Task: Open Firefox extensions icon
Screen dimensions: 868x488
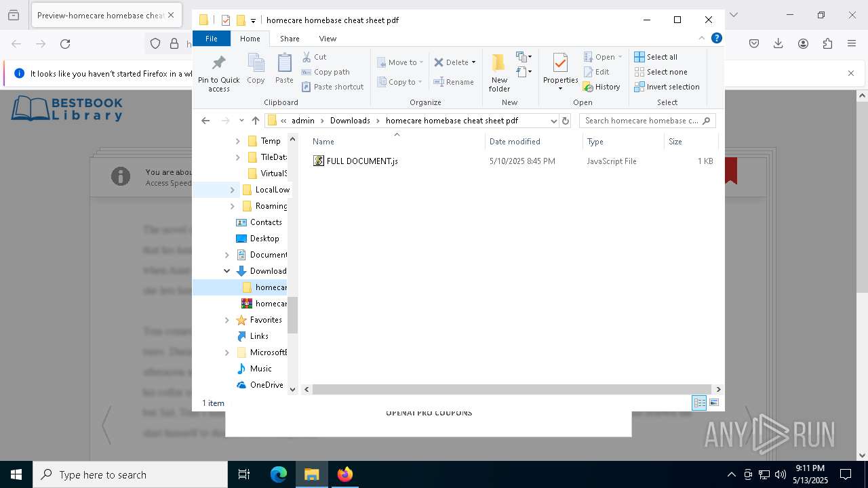Action: (827, 44)
